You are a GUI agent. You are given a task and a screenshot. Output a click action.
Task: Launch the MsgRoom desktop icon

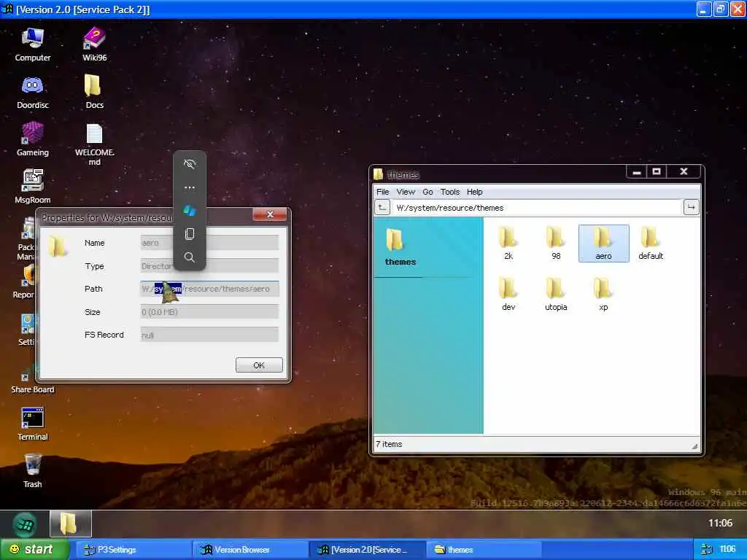pyautogui.click(x=32, y=187)
